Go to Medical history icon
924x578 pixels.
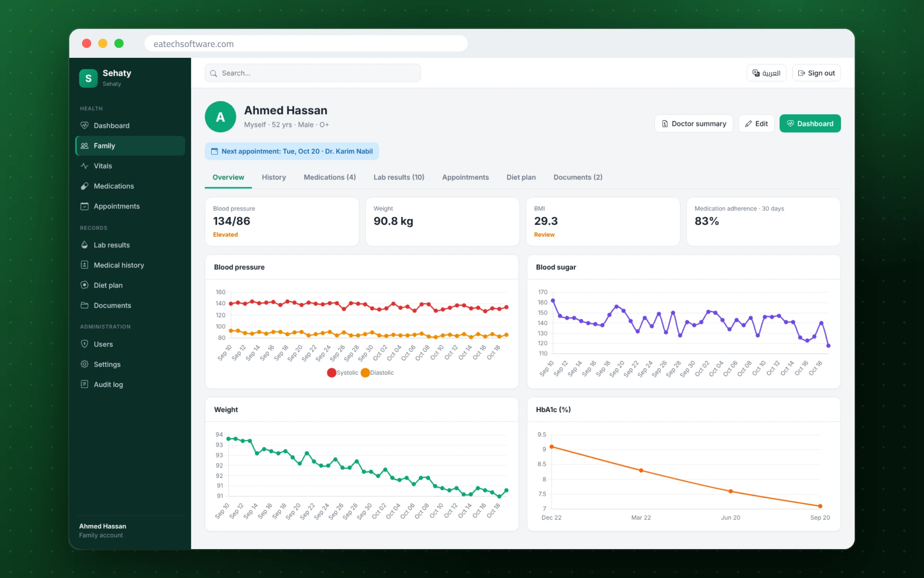tap(84, 265)
